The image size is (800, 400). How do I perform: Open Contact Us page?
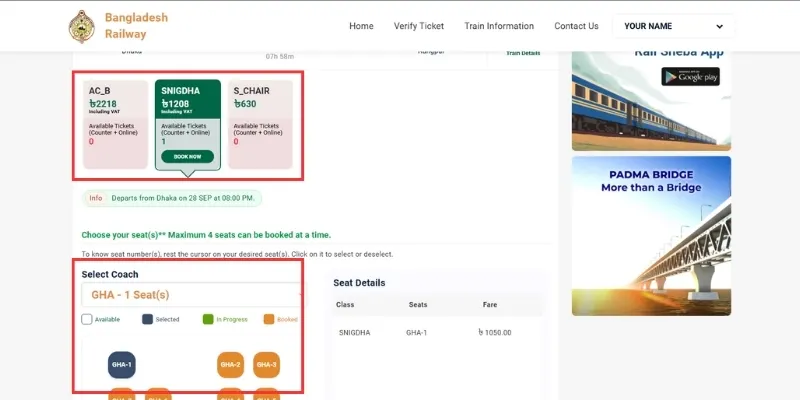(577, 26)
